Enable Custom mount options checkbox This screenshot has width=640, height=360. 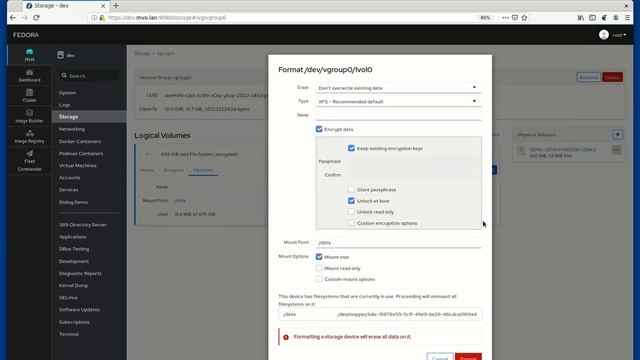(319, 279)
